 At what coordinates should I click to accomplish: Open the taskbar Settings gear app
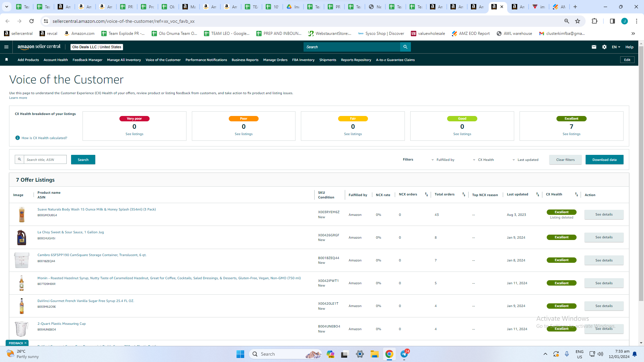tap(360, 354)
